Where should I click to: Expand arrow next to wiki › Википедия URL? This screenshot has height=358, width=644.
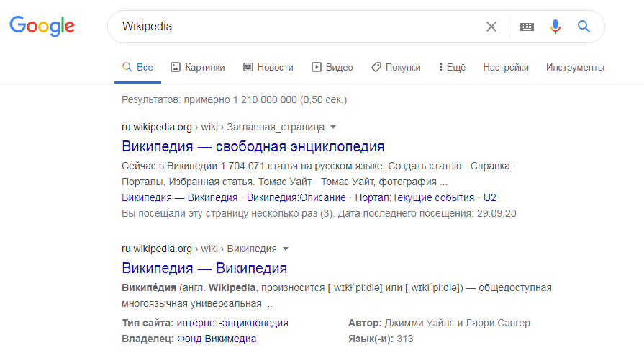click(286, 249)
